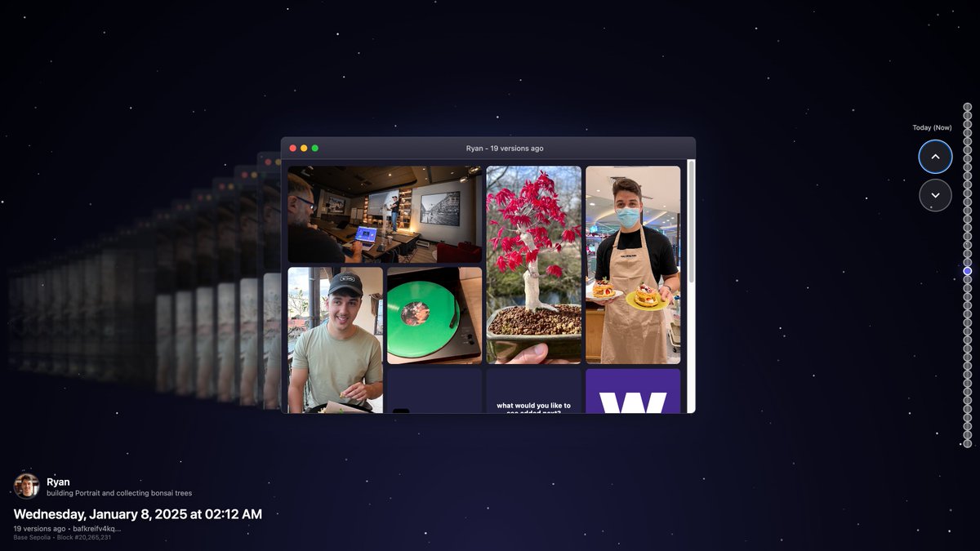
Task: Click the window title "Ryan - 19 versions ago"
Action: tap(505, 149)
